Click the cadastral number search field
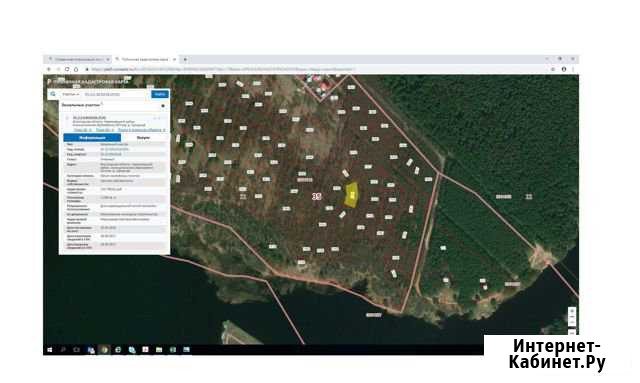This screenshot has height=383, width=640. pyautogui.click(x=116, y=94)
